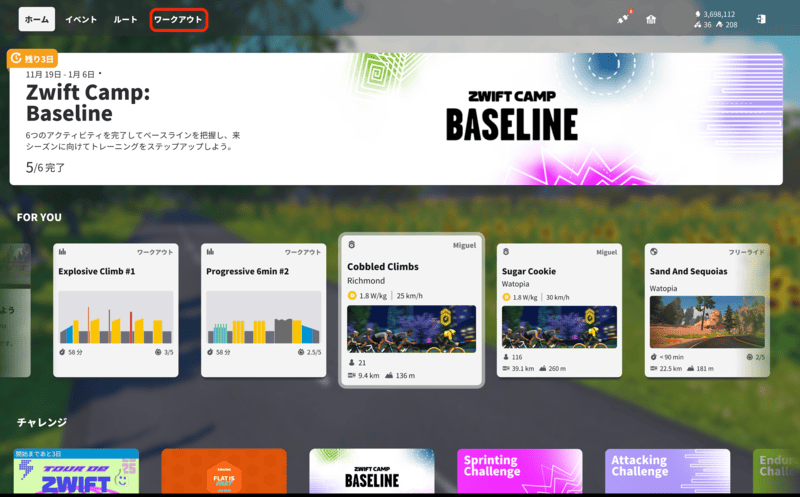Click the distance icon beside 22.5 km
The width and height of the screenshot is (800, 497).
point(654,368)
